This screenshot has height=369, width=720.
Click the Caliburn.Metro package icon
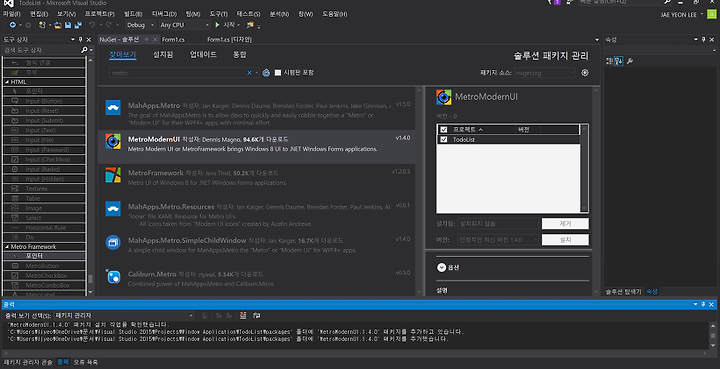[x=113, y=276]
